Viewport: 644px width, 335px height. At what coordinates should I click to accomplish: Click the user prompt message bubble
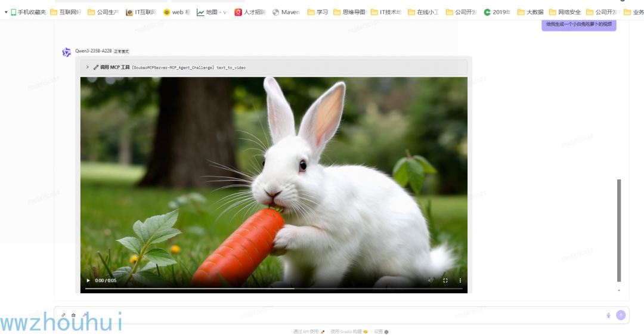click(578, 24)
